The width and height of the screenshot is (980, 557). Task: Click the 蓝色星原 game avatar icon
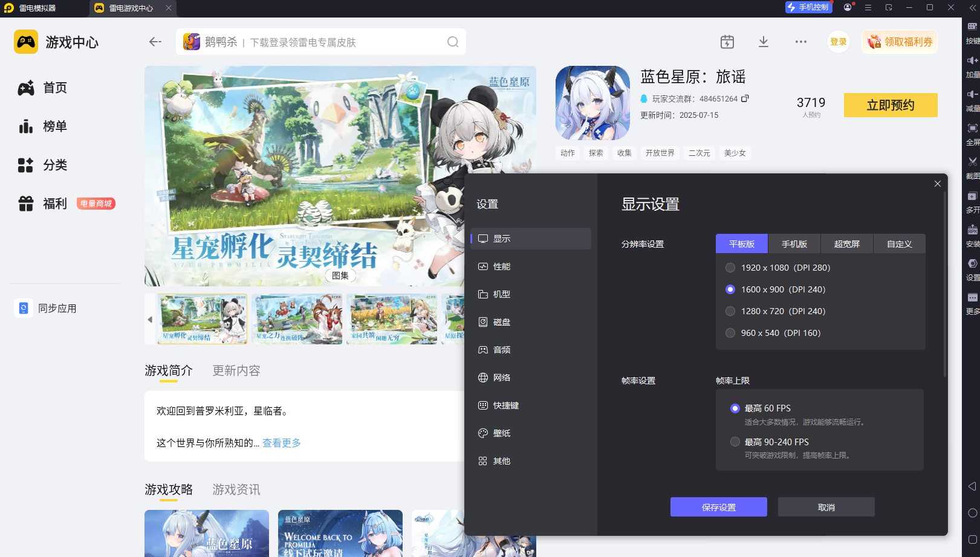pyautogui.click(x=592, y=103)
